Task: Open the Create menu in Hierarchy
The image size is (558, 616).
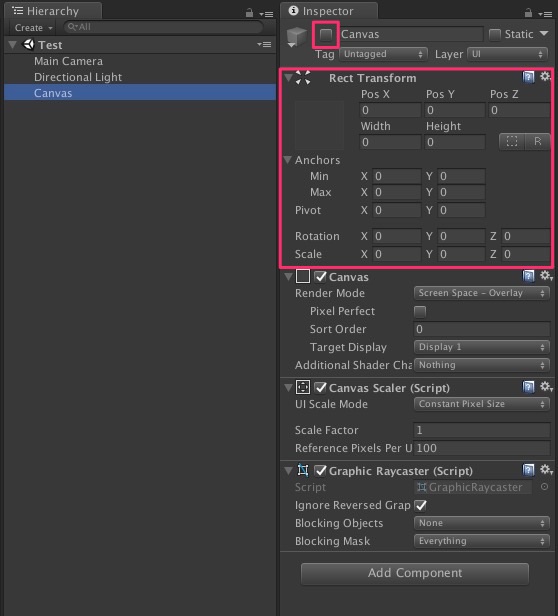Action: click(x=33, y=28)
